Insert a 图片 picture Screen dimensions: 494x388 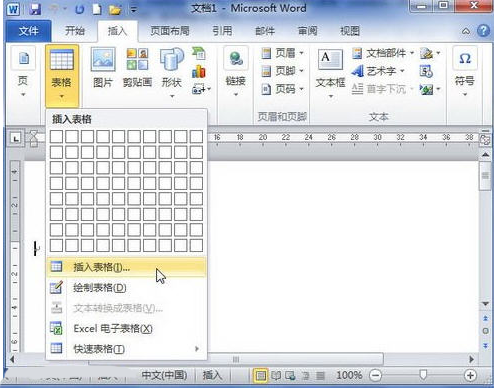tap(103, 68)
